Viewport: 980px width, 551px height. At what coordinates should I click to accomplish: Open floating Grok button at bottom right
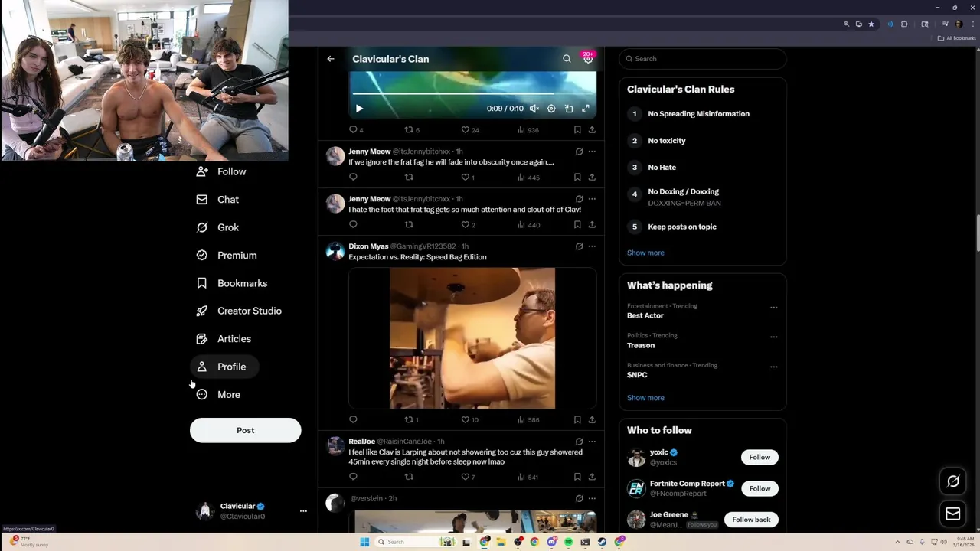pos(953,481)
